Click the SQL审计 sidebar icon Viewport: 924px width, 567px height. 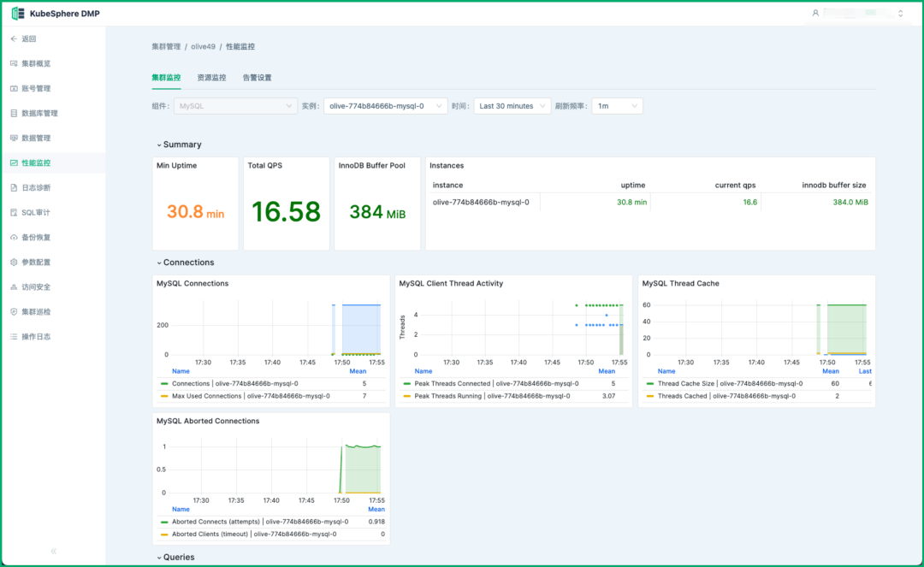[14, 213]
